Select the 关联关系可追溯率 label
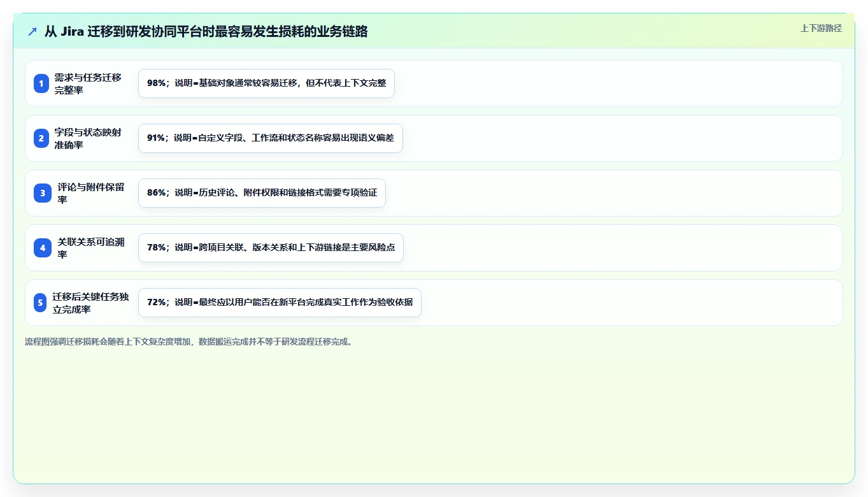Image resolution: width=868 pixels, height=497 pixels. [x=91, y=248]
